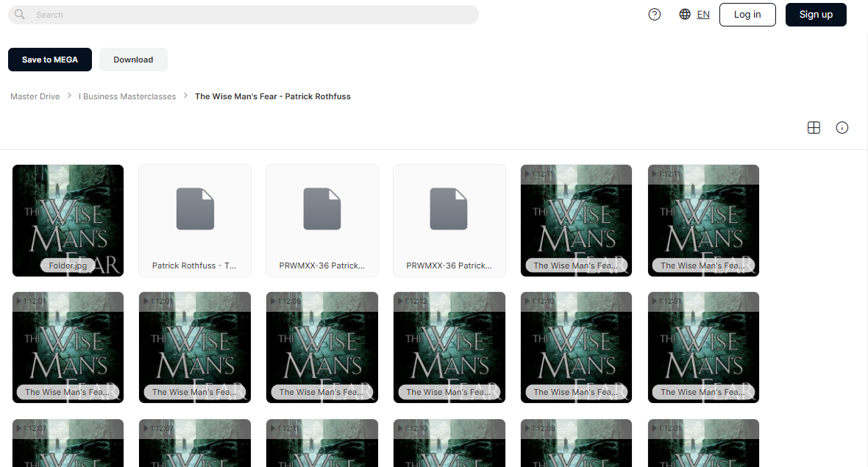Viewport: 868px width, 467px height.
Task: Select the video thumbnail with 1:12:06 duration
Action: (322, 347)
